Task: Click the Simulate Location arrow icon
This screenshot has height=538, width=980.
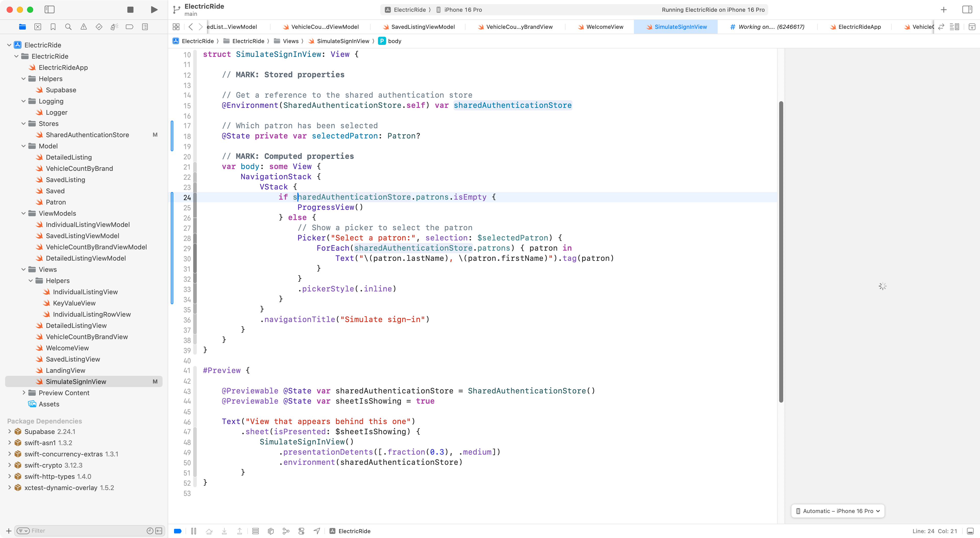Action: (x=317, y=531)
